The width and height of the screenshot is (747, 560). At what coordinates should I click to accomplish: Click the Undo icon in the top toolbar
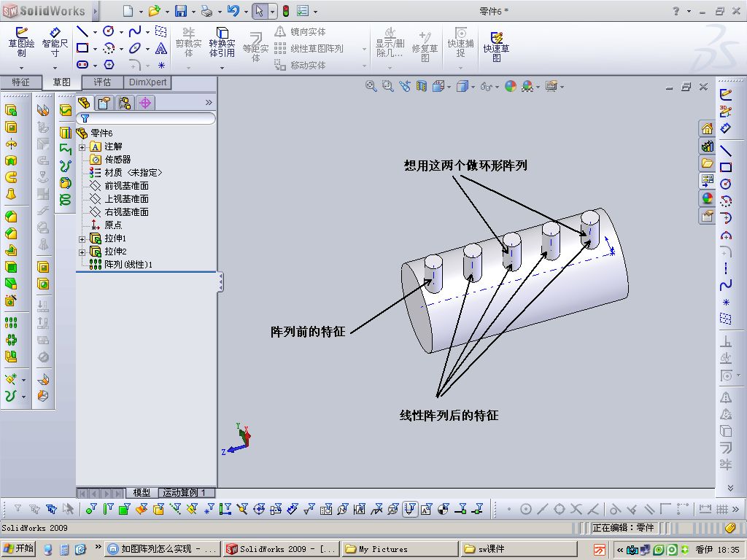pos(233,11)
